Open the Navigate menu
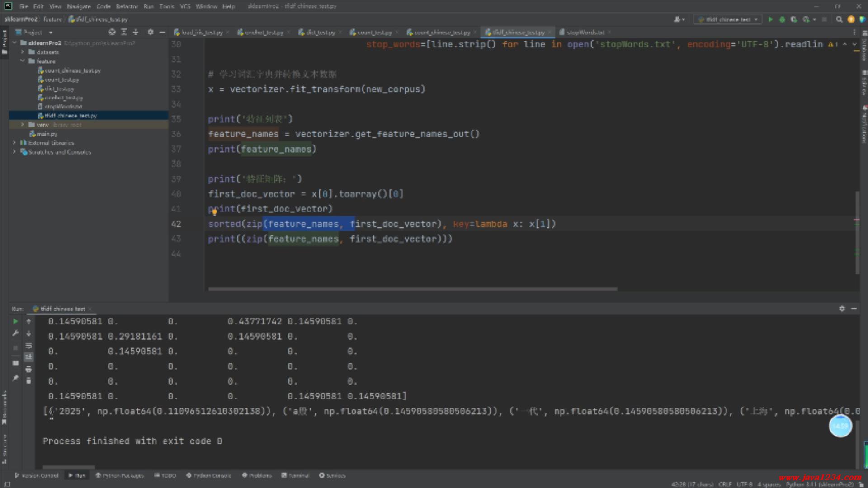The image size is (868, 488). [79, 6]
